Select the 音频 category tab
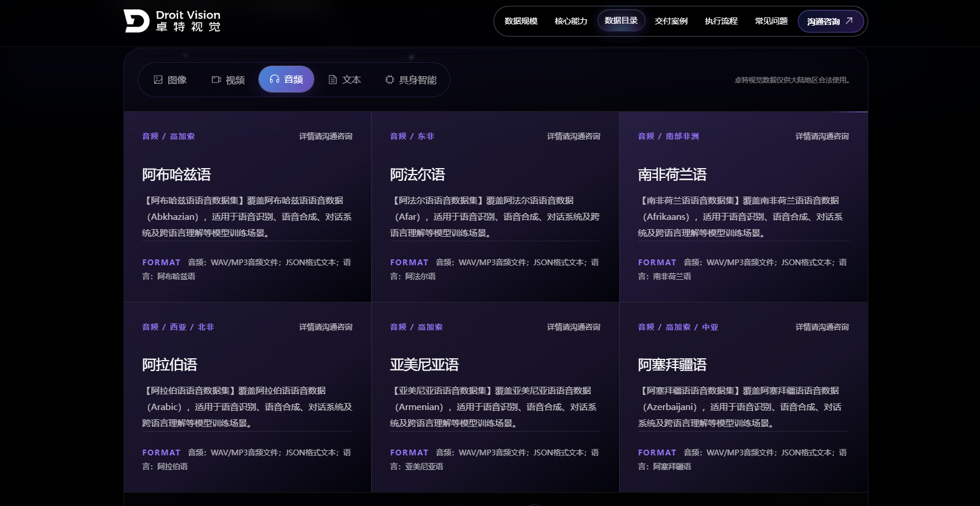Image resolution: width=980 pixels, height=506 pixels. (286, 79)
